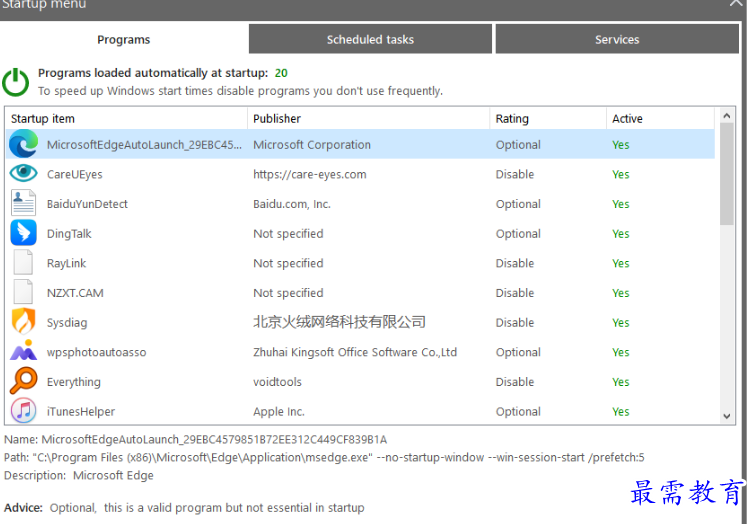
Task: Select the Everything item name
Action: tap(73, 382)
